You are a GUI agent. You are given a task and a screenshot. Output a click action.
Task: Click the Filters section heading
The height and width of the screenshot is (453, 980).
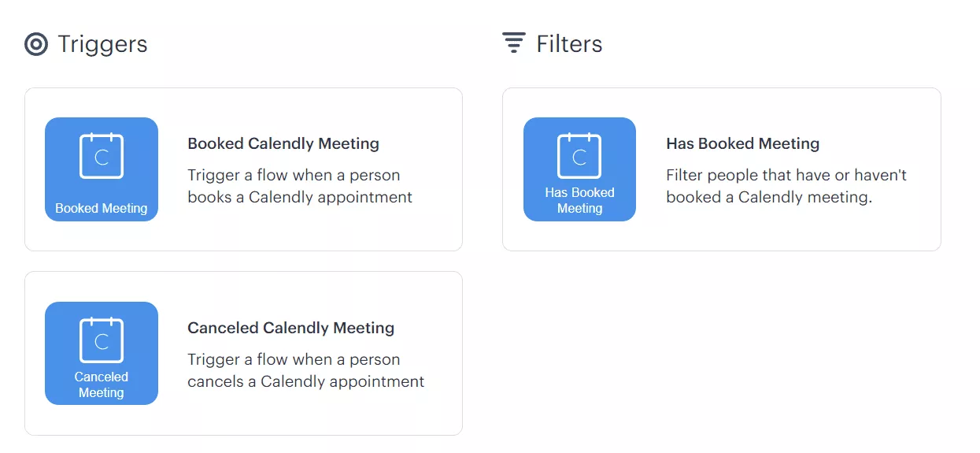pyautogui.click(x=569, y=44)
